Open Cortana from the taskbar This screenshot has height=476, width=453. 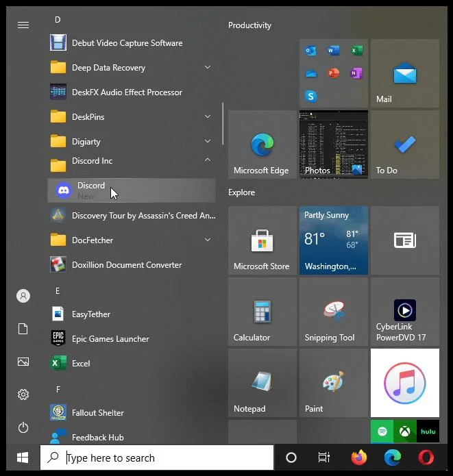coord(291,458)
